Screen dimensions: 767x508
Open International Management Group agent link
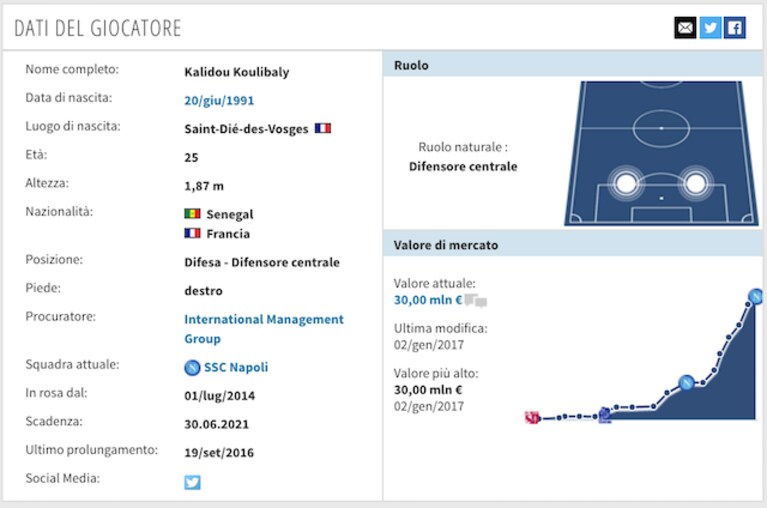click(x=264, y=329)
